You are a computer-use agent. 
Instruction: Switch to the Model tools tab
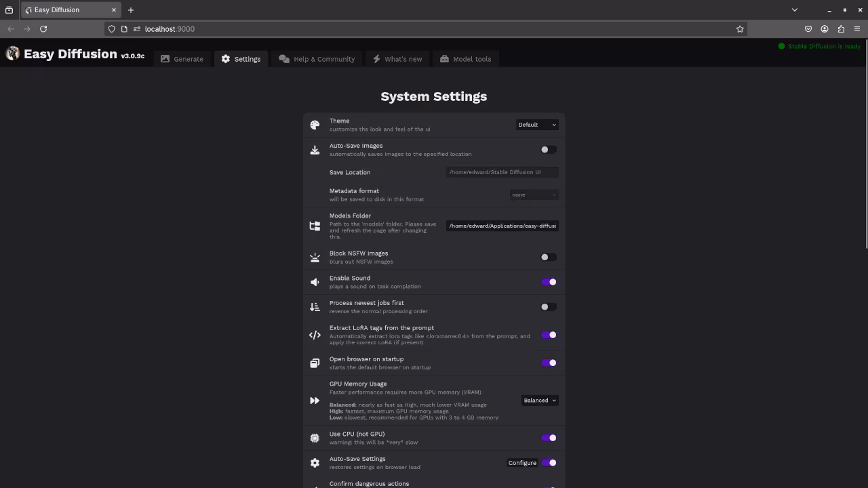tap(465, 59)
